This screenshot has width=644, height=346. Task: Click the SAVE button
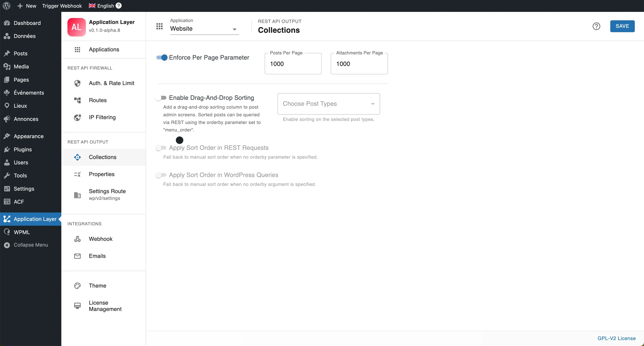click(x=622, y=26)
